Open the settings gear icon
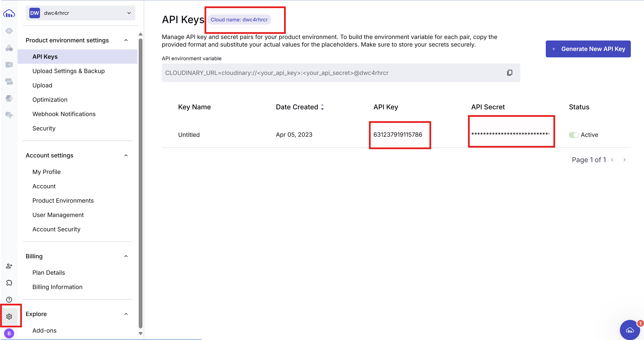This screenshot has height=340, width=644. [x=9, y=317]
